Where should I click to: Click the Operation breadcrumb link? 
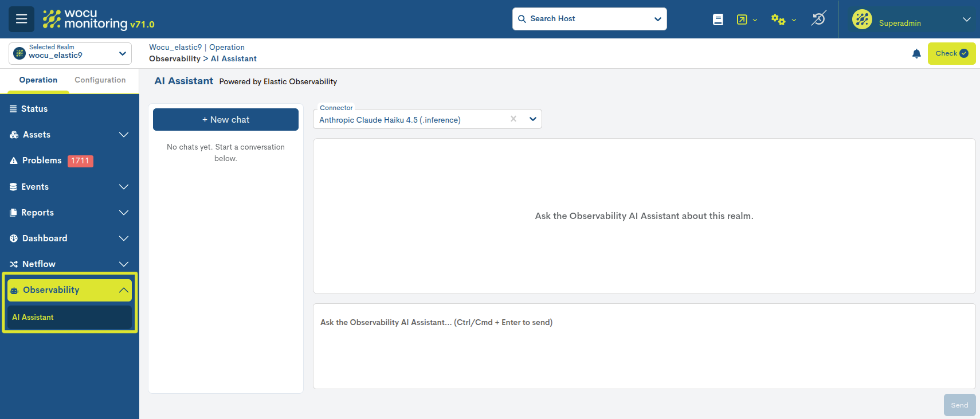[x=227, y=48]
